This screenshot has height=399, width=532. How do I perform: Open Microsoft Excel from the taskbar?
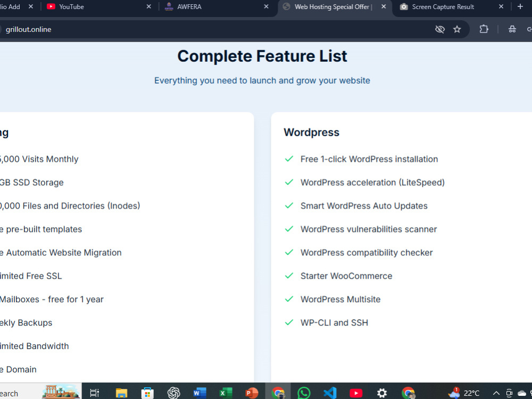pos(226,393)
